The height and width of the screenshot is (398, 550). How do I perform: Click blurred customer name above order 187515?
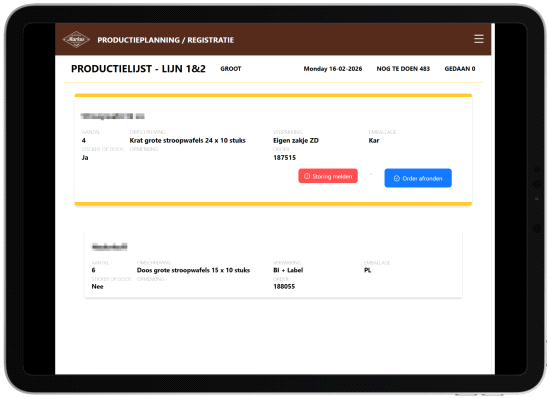[113, 116]
